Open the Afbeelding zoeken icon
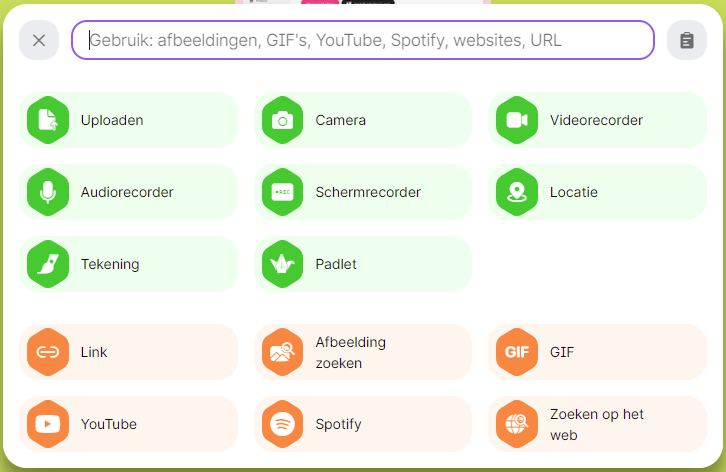The image size is (726, 472). coord(282,352)
